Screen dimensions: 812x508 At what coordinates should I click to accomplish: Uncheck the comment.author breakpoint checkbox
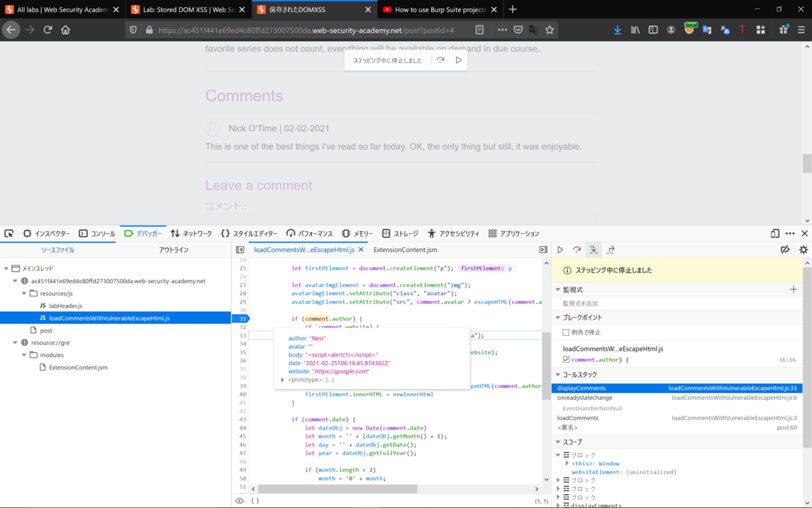click(566, 360)
